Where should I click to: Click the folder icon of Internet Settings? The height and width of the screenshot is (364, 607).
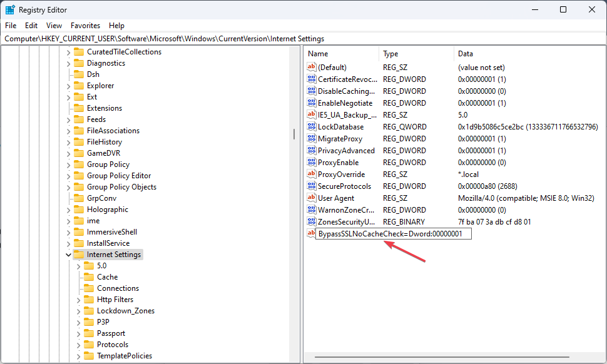[x=79, y=254]
